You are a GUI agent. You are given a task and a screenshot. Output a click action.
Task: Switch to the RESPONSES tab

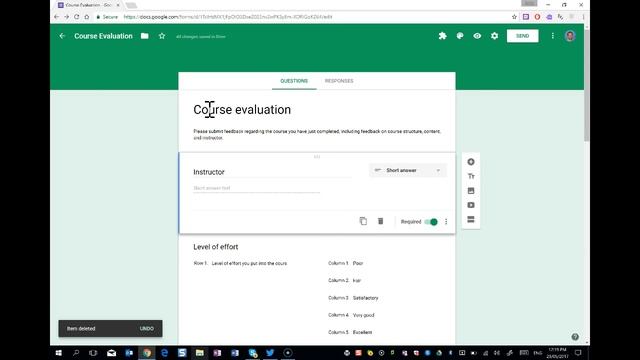pos(339,81)
